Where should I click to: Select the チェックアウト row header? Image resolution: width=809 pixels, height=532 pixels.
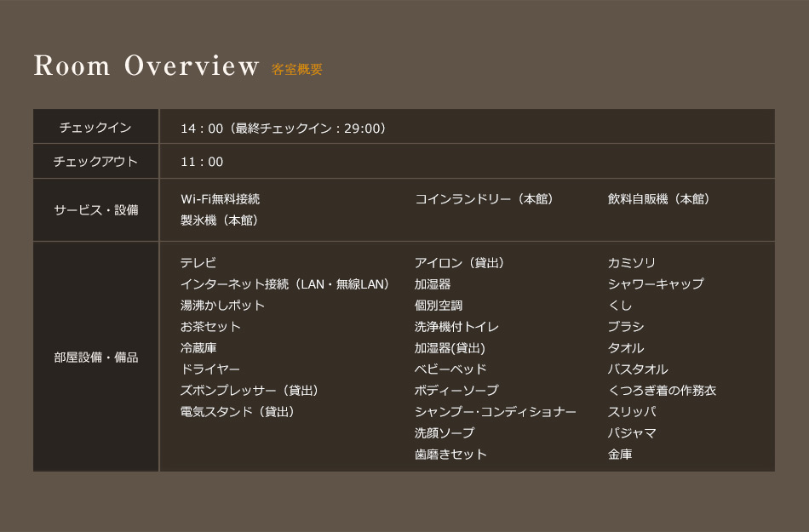pyautogui.click(x=95, y=162)
